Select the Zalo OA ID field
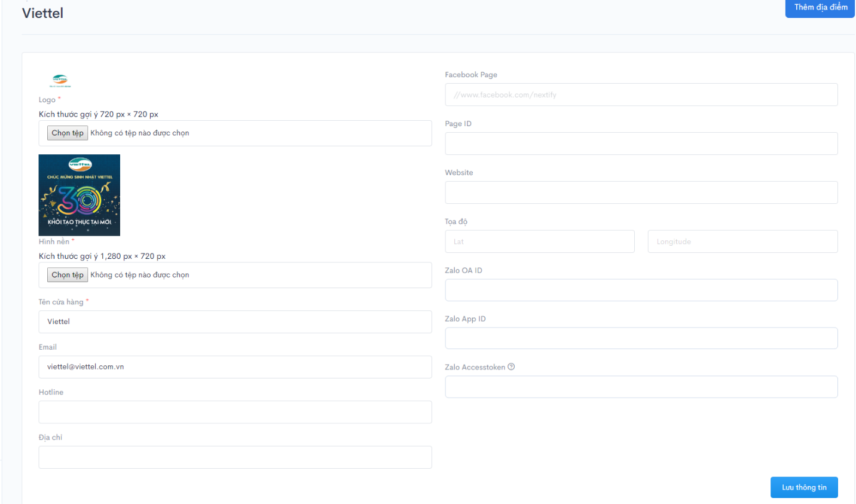856x504 pixels. pyautogui.click(x=641, y=290)
